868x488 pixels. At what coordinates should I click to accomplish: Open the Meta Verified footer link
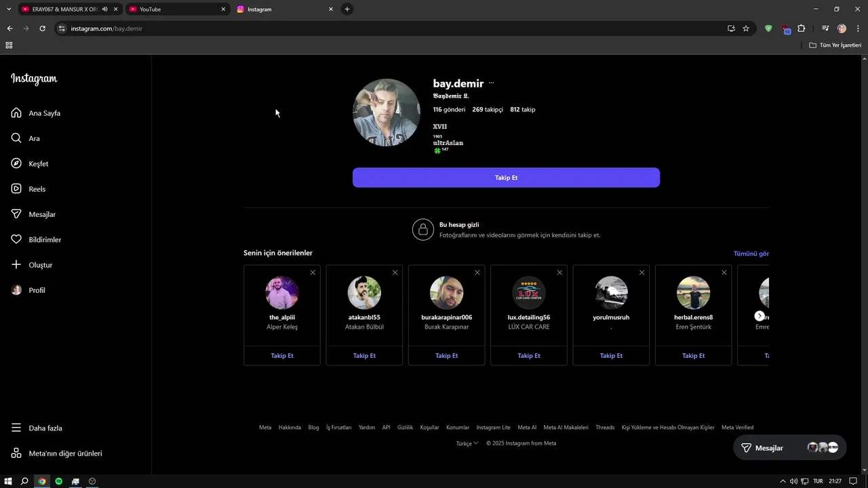click(737, 428)
